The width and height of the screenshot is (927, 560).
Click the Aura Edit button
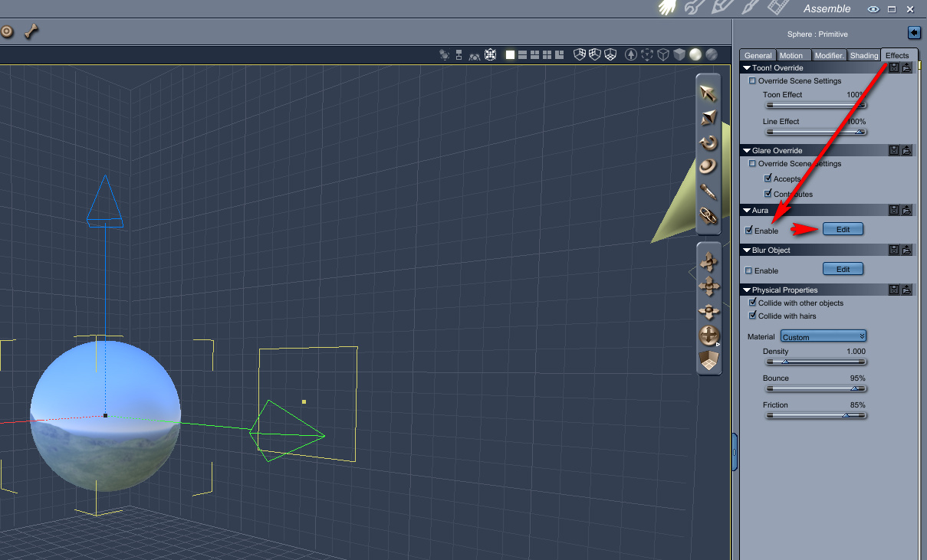(x=843, y=229)
